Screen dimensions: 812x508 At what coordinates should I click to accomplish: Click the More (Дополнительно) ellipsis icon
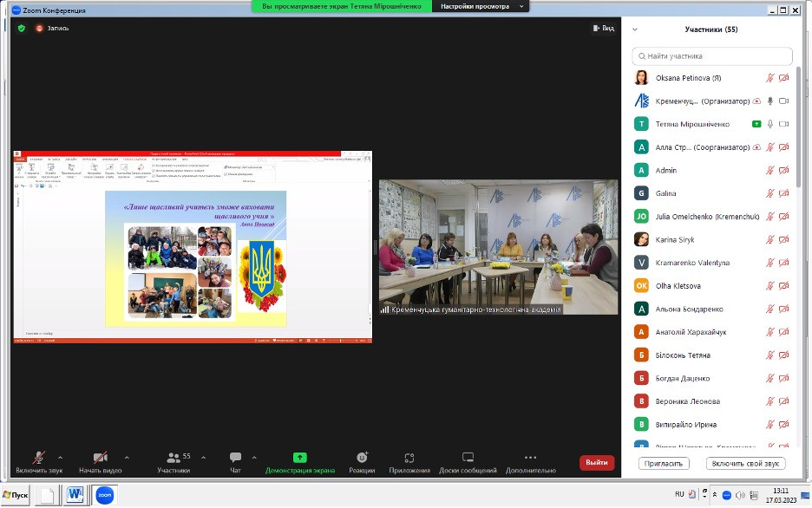point(530,458)
